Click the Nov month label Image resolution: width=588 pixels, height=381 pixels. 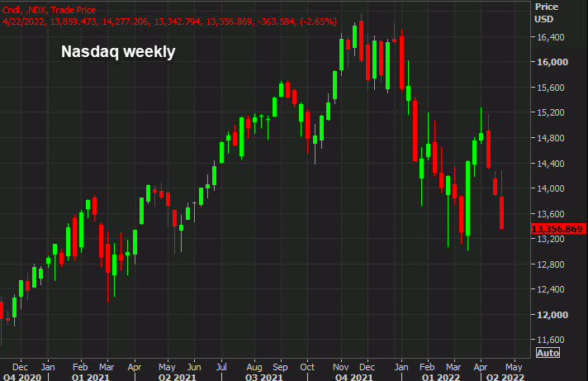click(x=340, y=367)
